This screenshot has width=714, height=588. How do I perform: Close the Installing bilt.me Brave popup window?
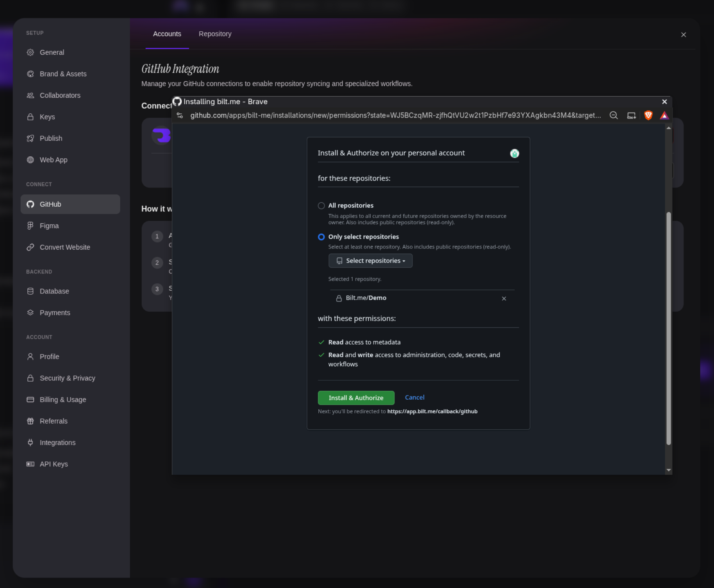click(x=664, y=102)
